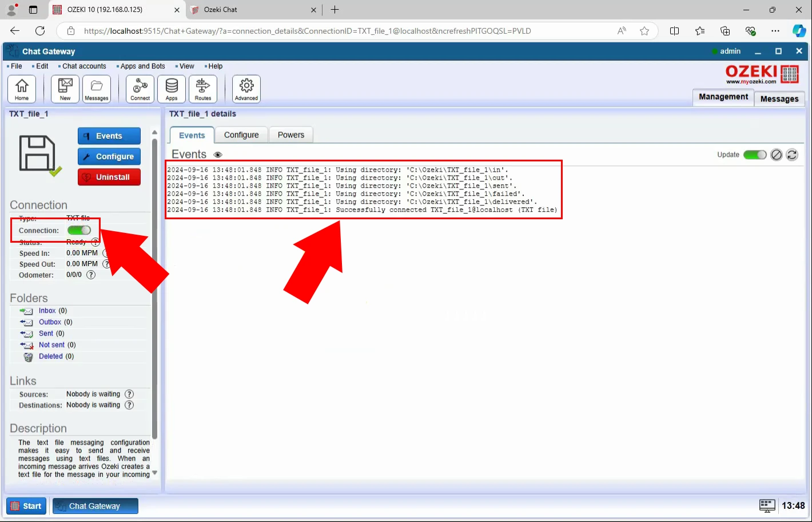Click the taskbar clock 13:48
This screenshot has width=812, height=522.
click(793, 506)
